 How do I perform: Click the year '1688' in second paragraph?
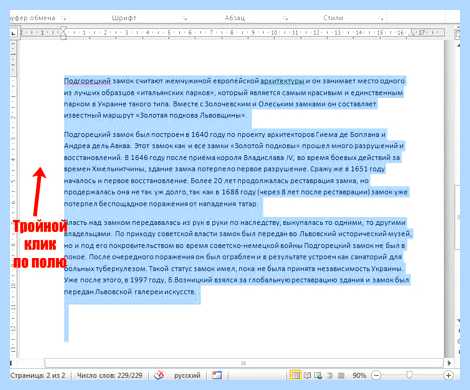tap(230, 192)
